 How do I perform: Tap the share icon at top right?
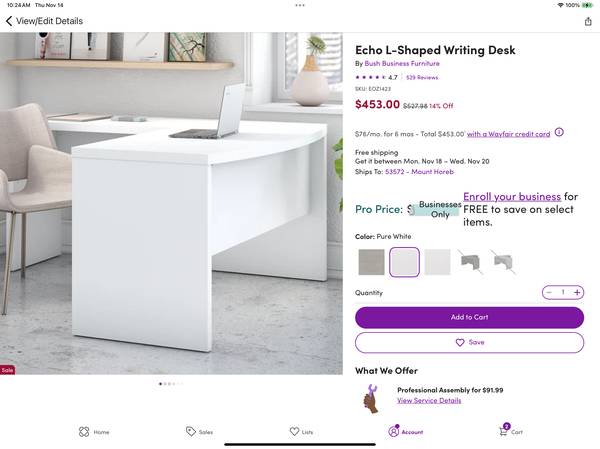coord(588,21)
